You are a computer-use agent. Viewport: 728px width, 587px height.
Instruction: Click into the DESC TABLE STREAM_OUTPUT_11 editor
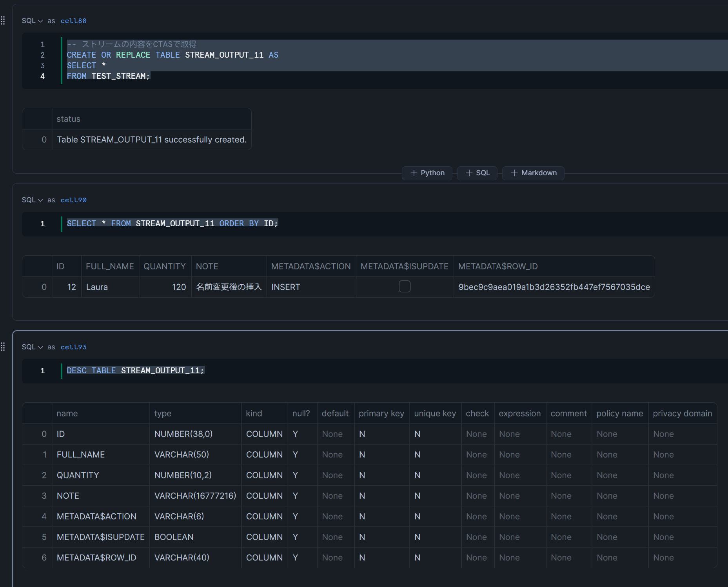coord(136,371)
